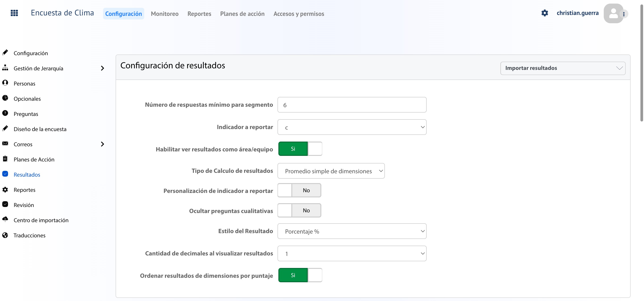The width and height of the screenshot is (644, 301).
Task: Toggle Ocultar preguntas cualitativas switch
Action: click(299, 210)
